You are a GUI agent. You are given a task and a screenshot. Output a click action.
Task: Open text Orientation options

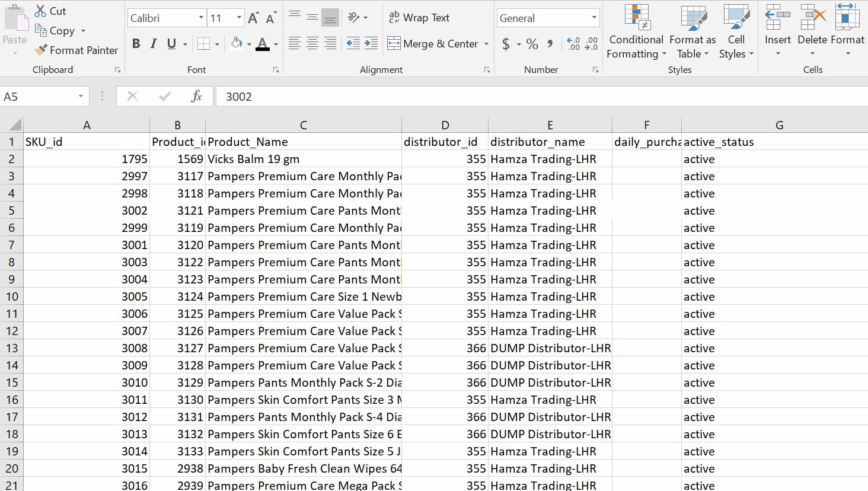tap(358, 17)
